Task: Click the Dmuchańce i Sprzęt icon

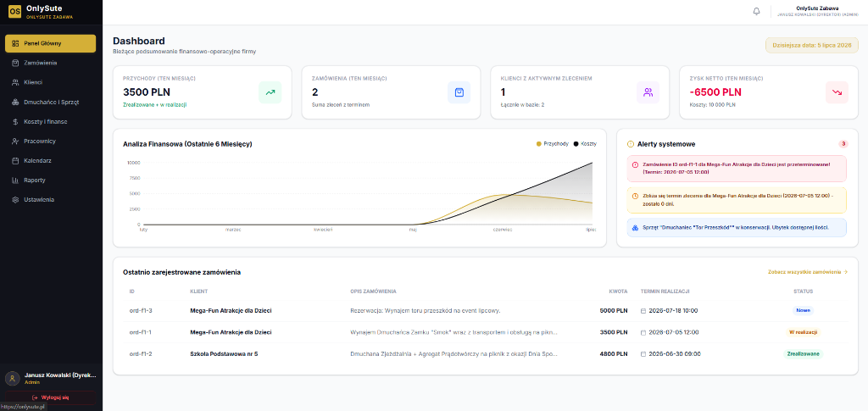Action: (x=15, y=102)
